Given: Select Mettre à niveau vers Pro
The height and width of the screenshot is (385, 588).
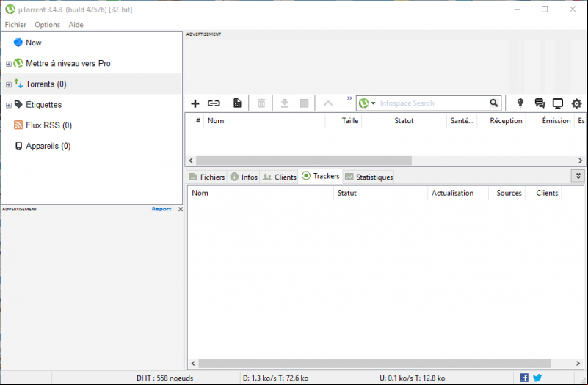Looking at the screenshot, I should (68, 63).
